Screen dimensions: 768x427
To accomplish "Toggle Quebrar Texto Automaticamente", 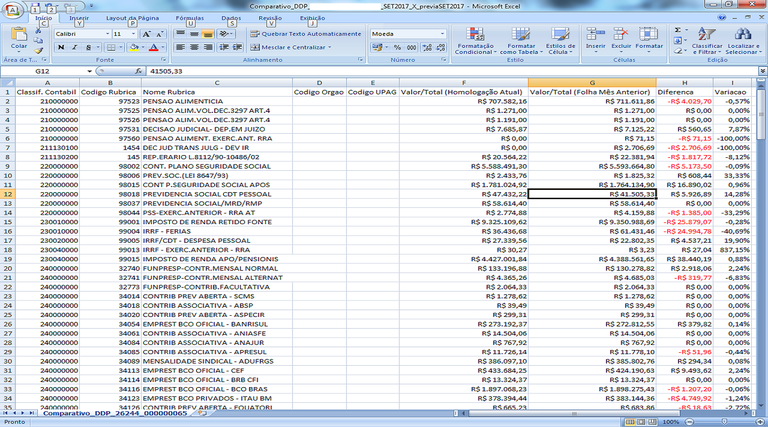I will coord(305,33).
